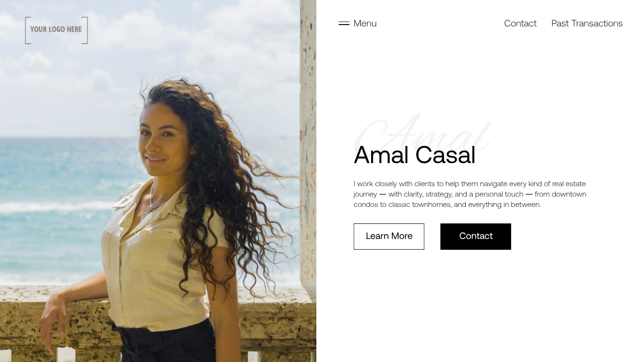Click the necklace pendant in the photo
This screenshot has height=362, width=644.
point(150,213)
